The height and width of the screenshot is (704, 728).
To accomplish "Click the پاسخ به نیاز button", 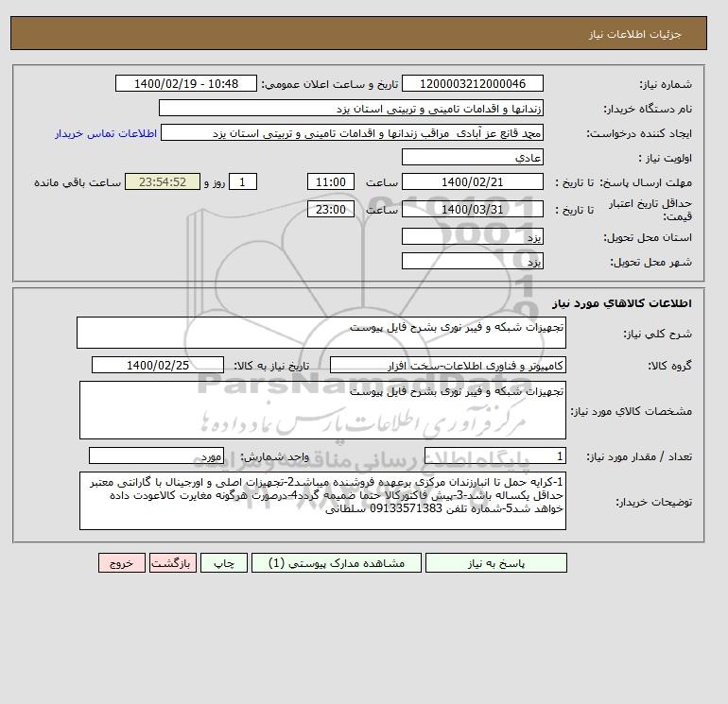I will [495, 563].
